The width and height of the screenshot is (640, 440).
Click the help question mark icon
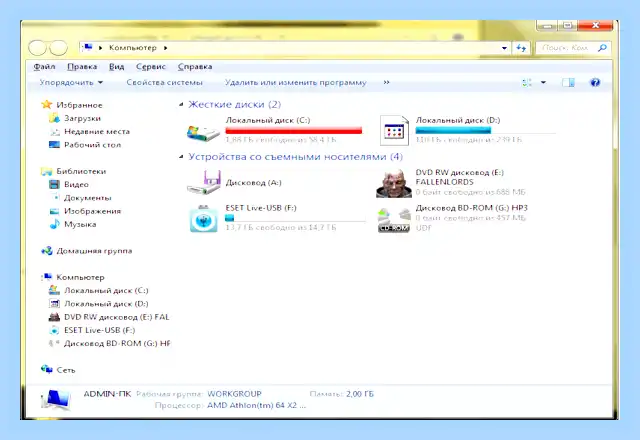(595, 82)
